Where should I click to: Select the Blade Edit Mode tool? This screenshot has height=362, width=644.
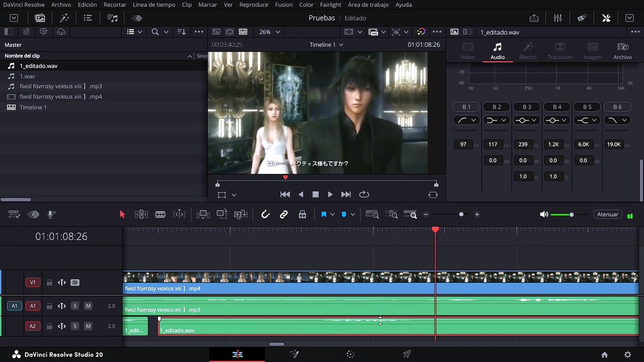(x=160, y=215)
